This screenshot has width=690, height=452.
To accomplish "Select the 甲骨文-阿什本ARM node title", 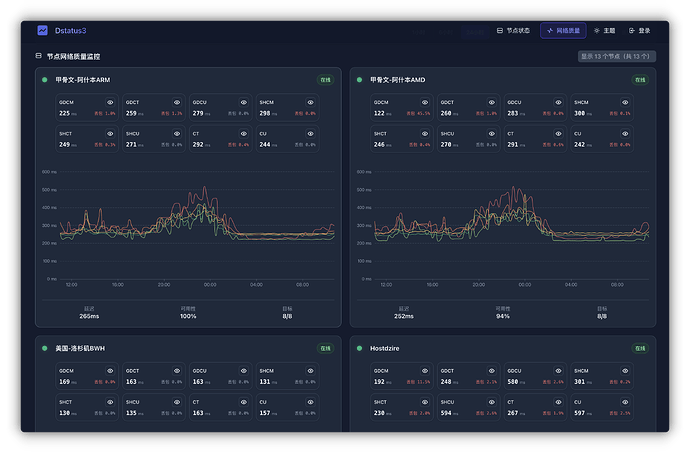I will [83, 80].
